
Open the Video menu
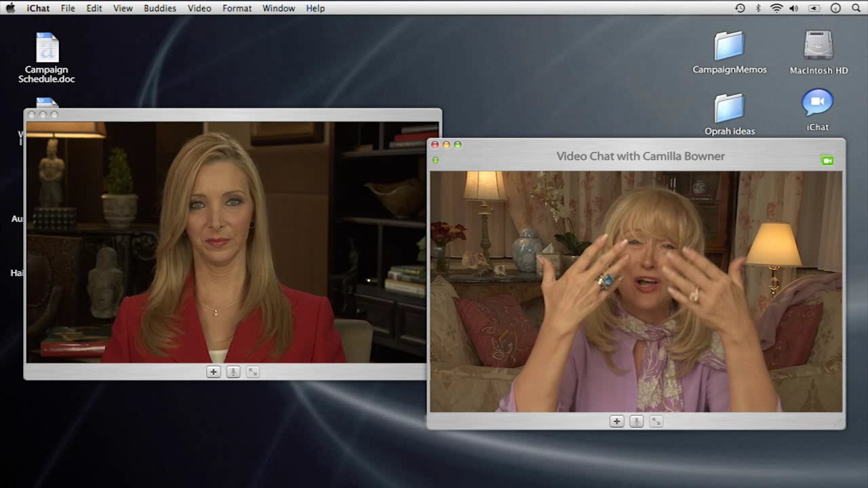(199, 8)
